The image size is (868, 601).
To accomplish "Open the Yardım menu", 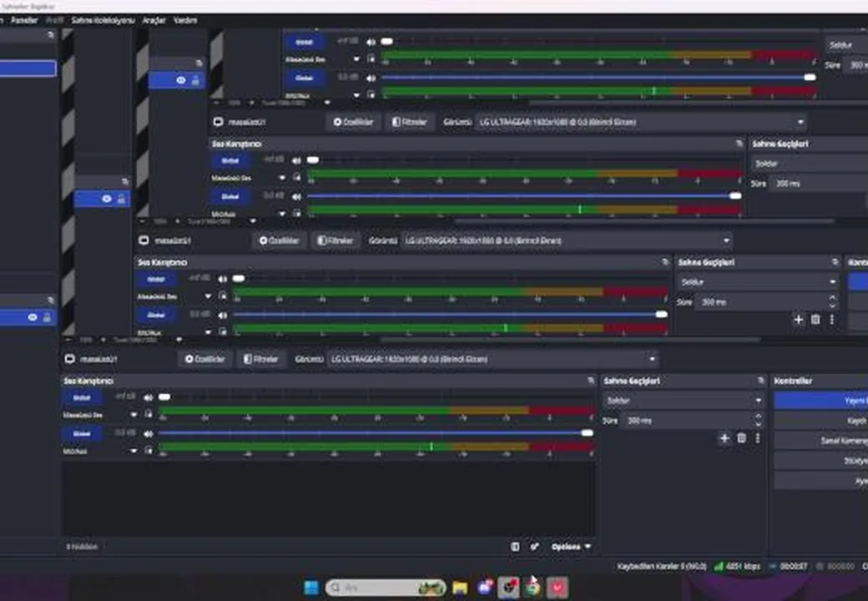I will tap(185, 21).
